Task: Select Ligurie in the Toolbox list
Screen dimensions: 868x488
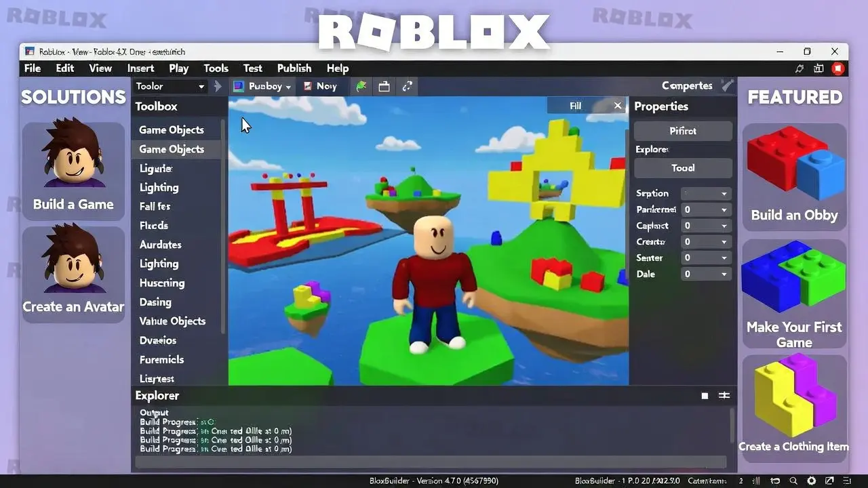Action: click(x=155, y=168)
